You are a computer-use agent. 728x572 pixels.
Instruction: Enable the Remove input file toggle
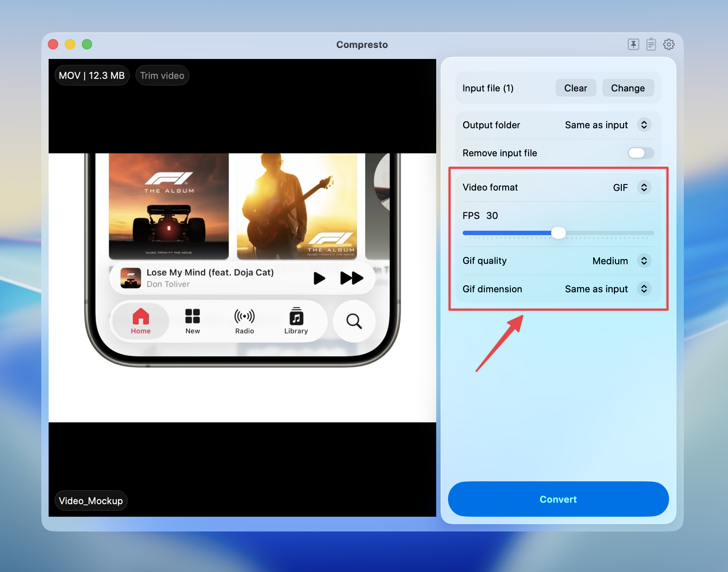[x=640, y=153]
